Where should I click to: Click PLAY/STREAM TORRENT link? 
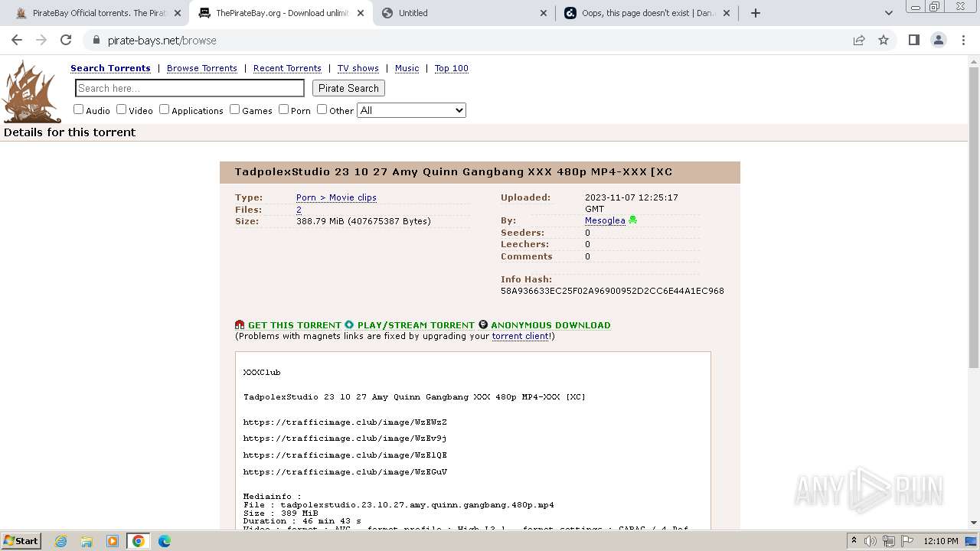416,325
